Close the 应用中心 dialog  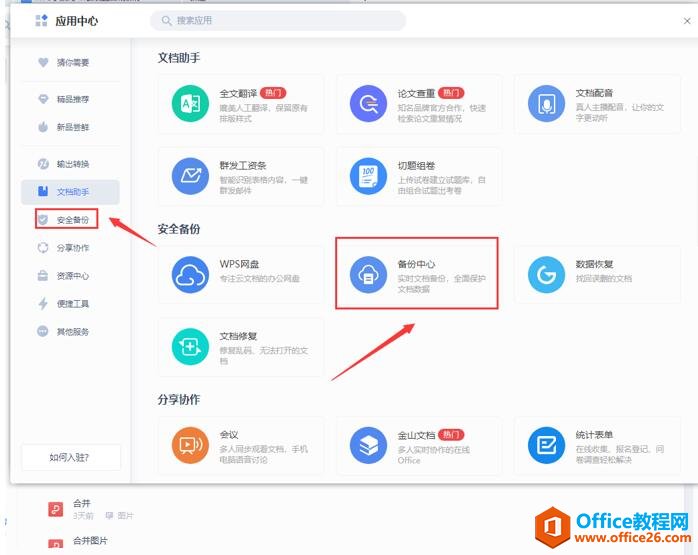[x=686, y=21]
